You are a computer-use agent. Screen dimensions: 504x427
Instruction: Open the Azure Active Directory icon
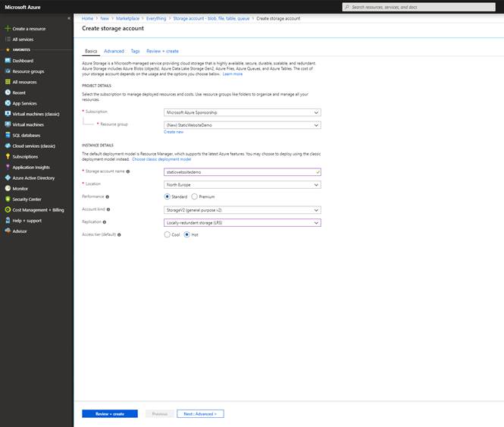tap(8, 177)
